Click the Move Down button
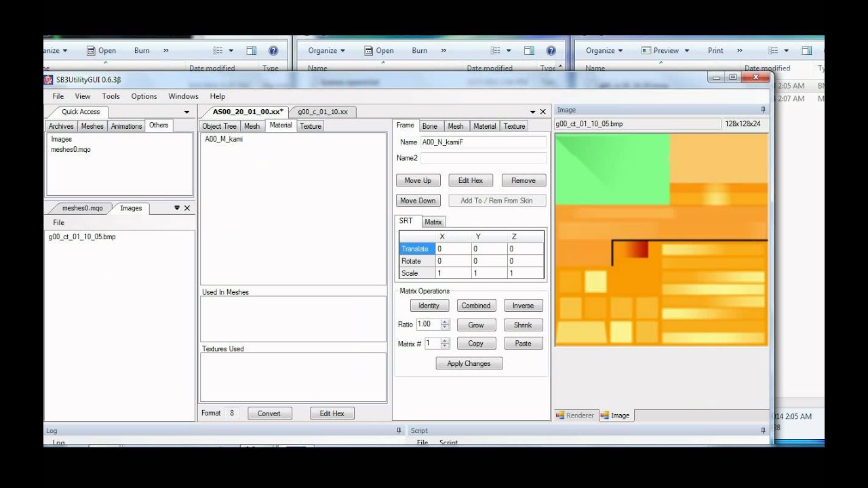This screenshot has height=488, width=868. tap(418, 201)
